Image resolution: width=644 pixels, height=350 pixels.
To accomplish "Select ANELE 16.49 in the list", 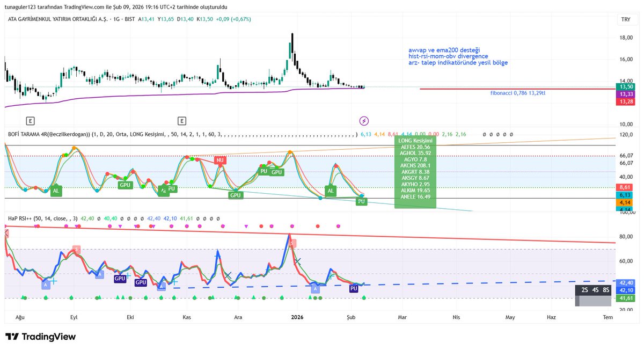I will tap(415, 196).
